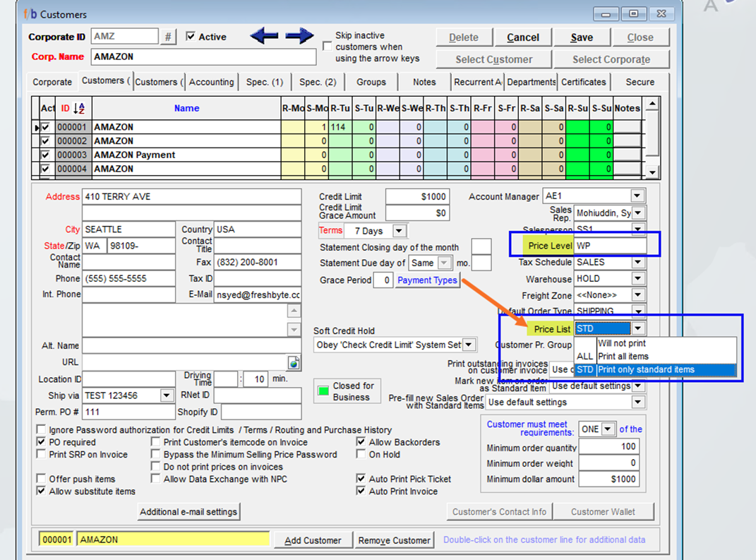Open the Notes tab
Screen dimensions: 756x560
[424, 82]
